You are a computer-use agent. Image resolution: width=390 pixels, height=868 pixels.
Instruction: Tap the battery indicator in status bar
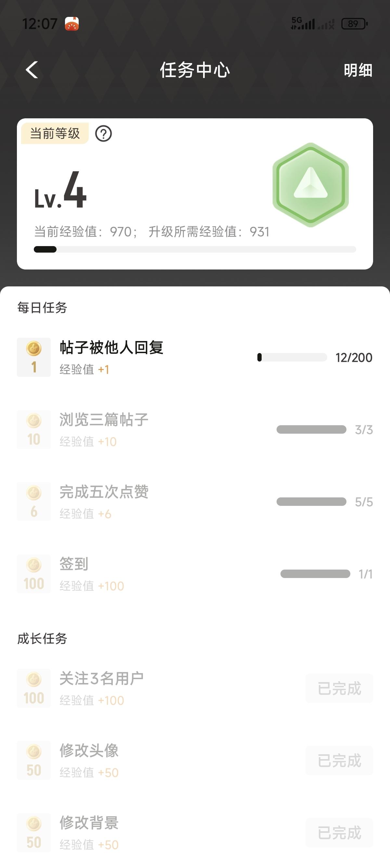pos(354,24)
